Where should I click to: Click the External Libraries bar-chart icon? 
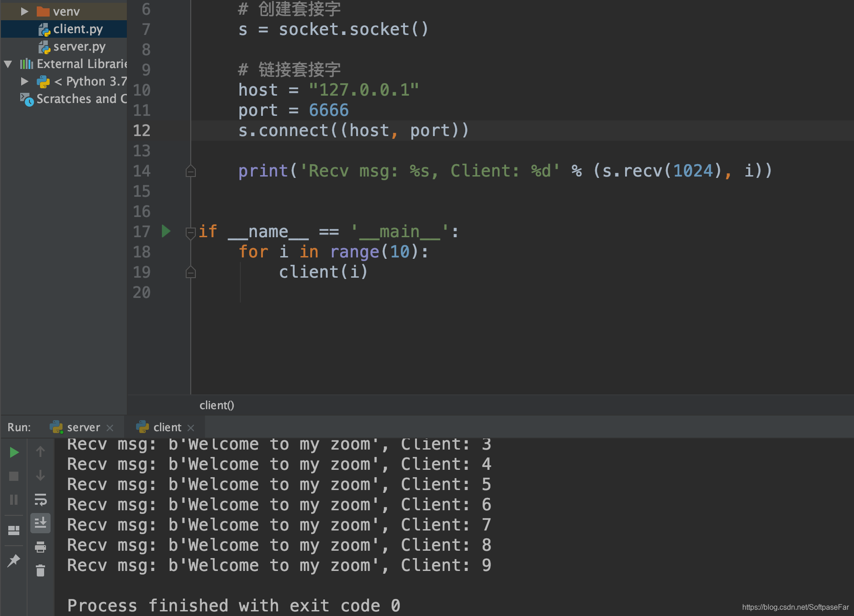tap(27, 63)
